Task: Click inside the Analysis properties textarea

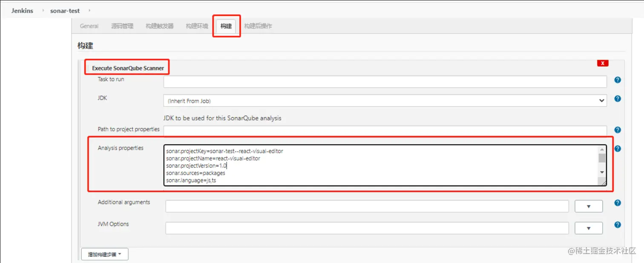Action: [x=385, y=165]
